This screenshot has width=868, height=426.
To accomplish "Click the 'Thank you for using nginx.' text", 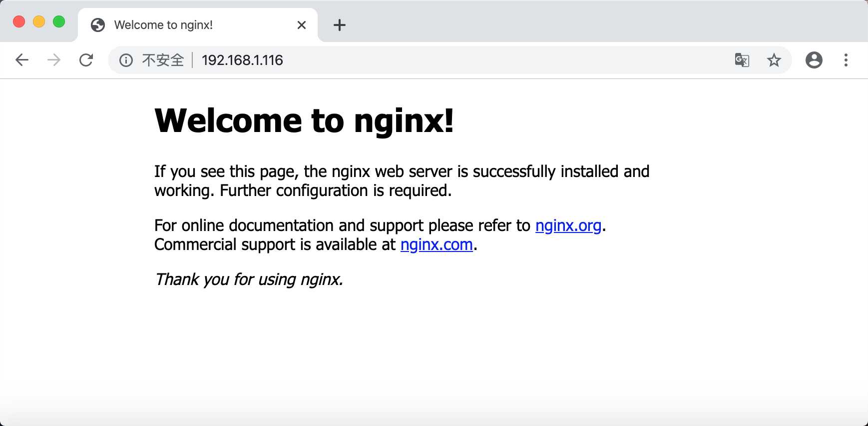I will tap(249, 279).
